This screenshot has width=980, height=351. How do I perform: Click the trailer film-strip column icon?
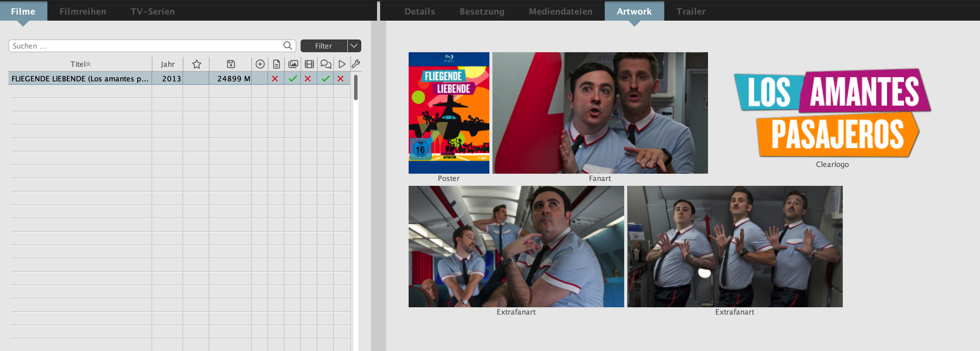click(309, 64)
